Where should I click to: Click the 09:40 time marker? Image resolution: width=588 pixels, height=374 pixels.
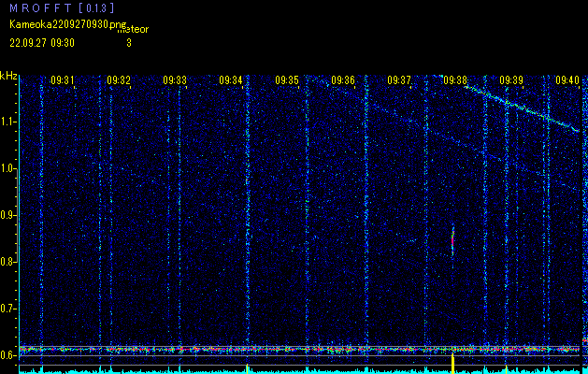pos(567,80)
